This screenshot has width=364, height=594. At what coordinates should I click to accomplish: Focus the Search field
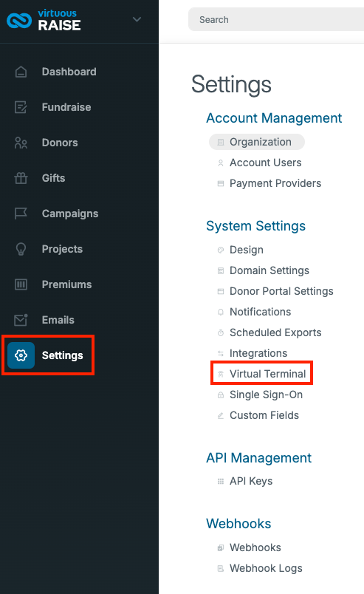tap(276, 20)
